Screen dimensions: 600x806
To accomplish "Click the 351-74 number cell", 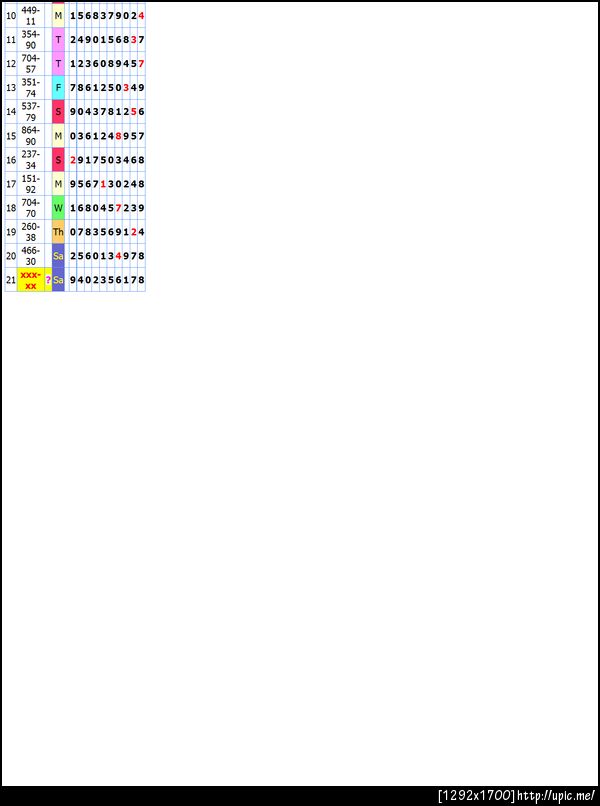I will tap(31, 87).
